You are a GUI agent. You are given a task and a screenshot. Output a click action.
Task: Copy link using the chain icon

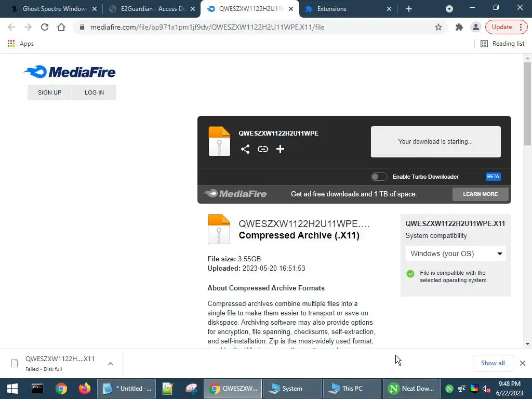(262, 149)
